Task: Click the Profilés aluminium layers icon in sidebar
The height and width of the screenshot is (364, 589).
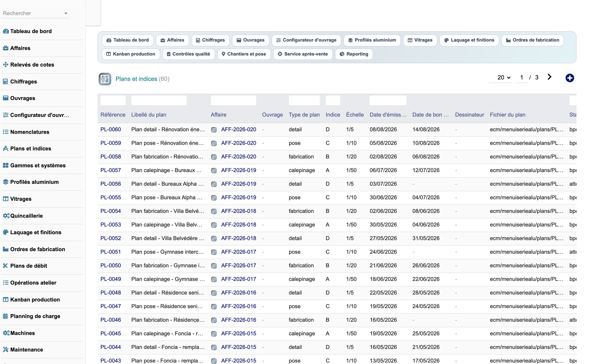Action: pyautogui.click(x=6, y=182)
